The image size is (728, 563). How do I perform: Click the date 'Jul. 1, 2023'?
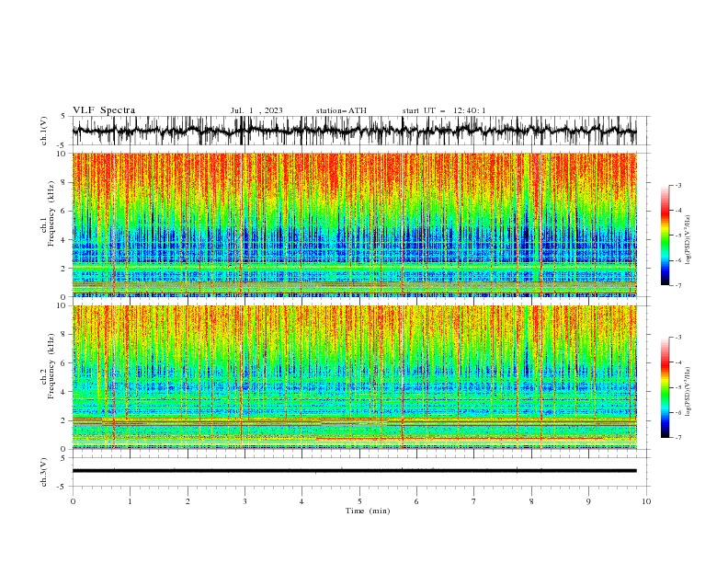tap(256, 110)
